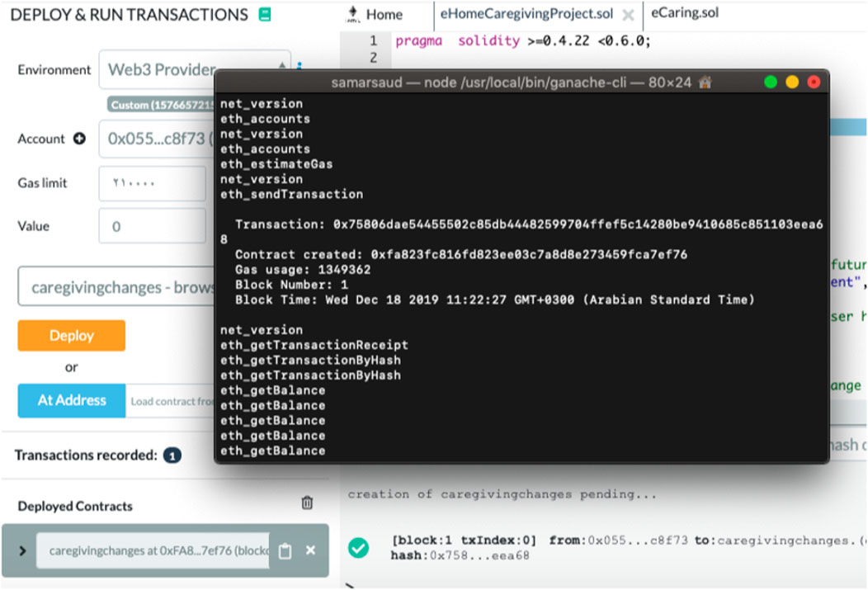The image size is (868, 590).
Task: Click the 'Block Number: 1' line in the terminal
Action: (291, 285)
